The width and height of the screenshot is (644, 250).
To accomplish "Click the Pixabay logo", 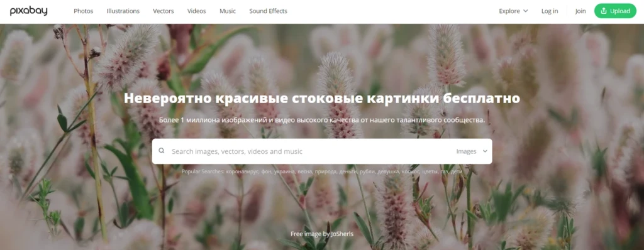I will tap(29, 11).
